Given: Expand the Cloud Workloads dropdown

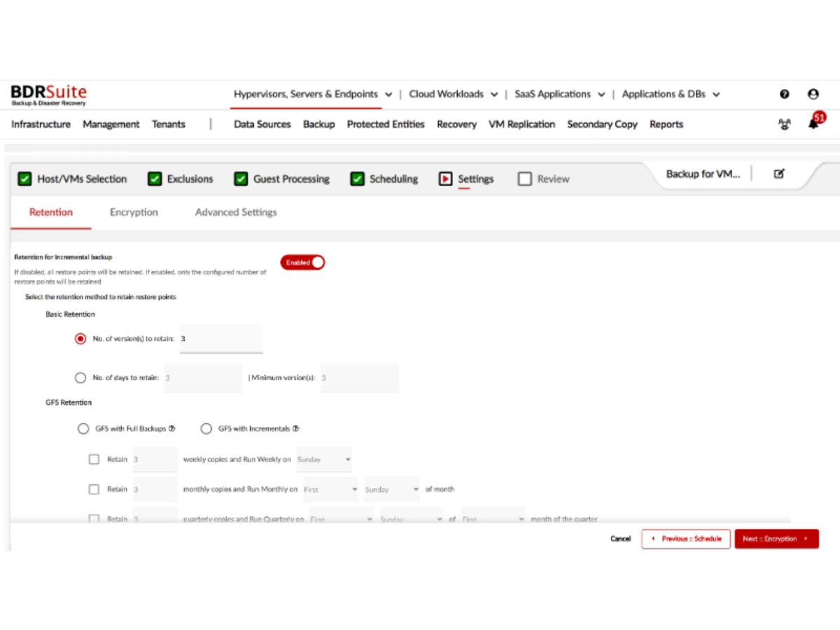Looking at the screenshot, I should click(x=454, y=94).
